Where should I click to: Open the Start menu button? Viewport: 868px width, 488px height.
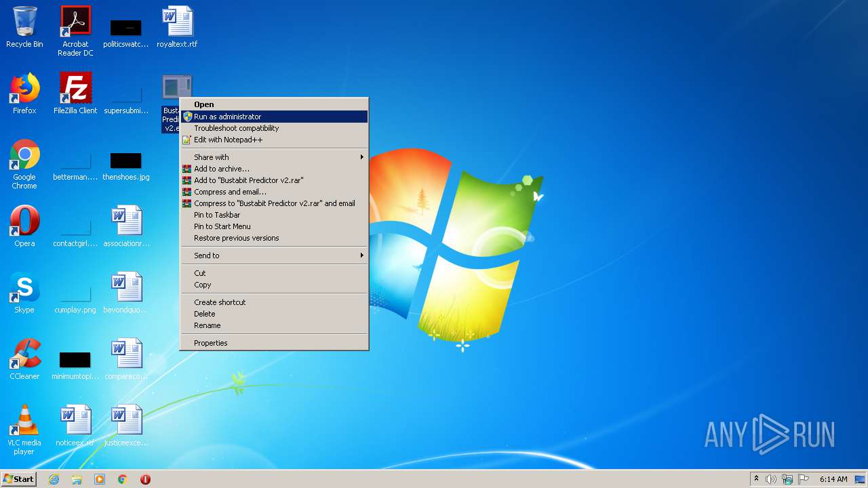[19, 479]
